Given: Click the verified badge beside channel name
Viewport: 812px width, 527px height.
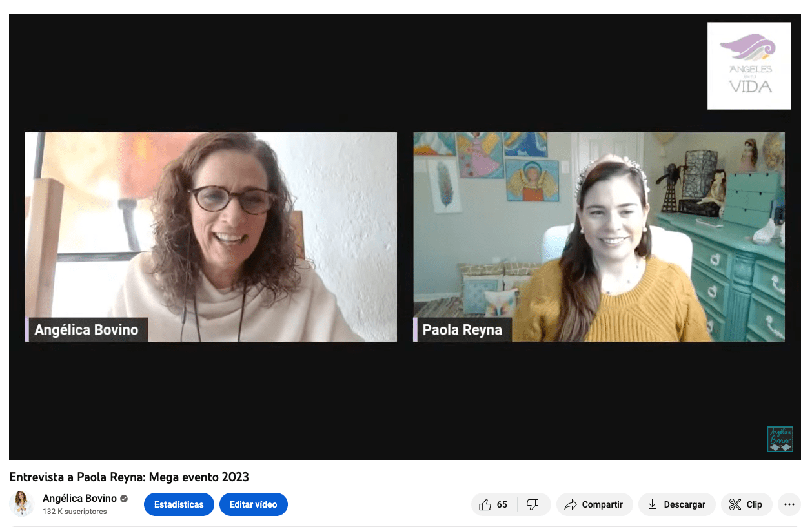Looking at the screenshot, I should tap(124, 499).
